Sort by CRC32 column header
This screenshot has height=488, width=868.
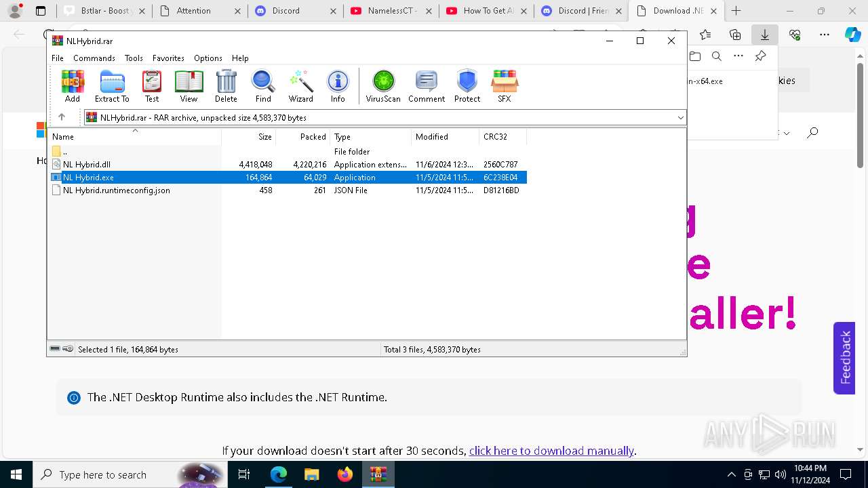coord(503,136)
